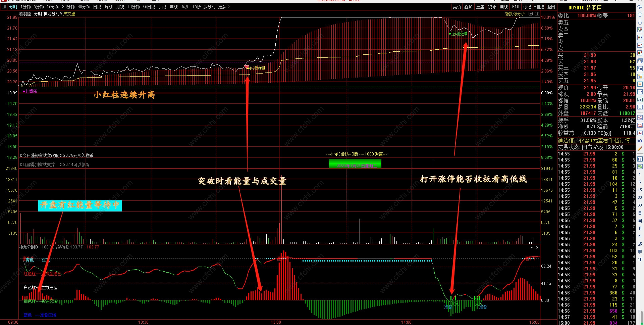Click the 15:00 trade row with 834 volume
The height and width of the screenshot is (325, 644).
[x=596, y=323]
